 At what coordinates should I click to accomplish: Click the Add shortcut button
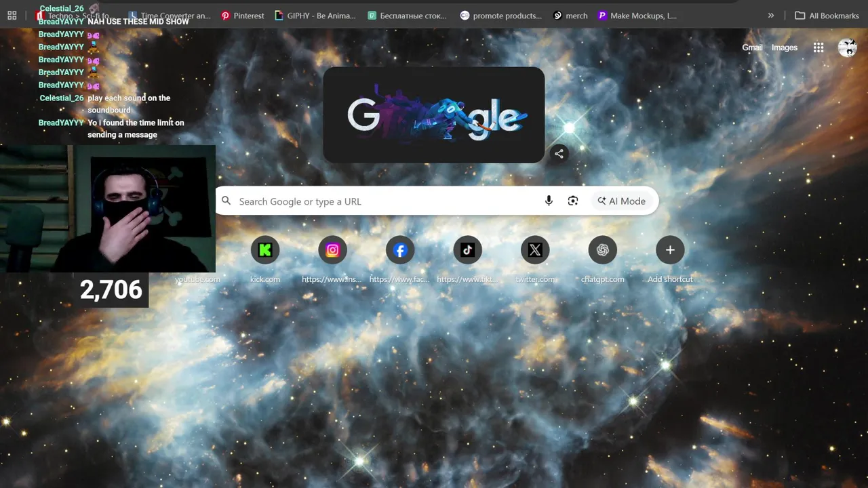point(670,258)
